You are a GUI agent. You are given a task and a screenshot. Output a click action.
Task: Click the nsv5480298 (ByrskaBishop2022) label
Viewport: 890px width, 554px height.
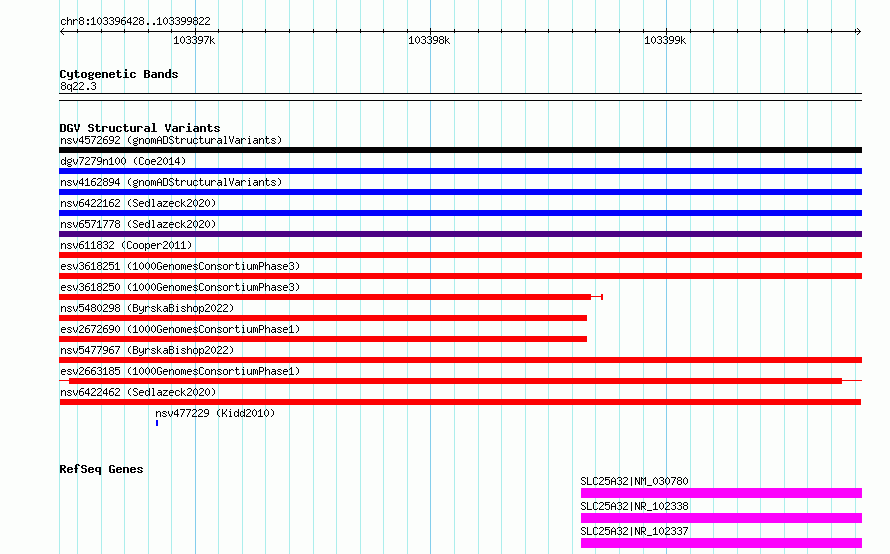(147, 308)
